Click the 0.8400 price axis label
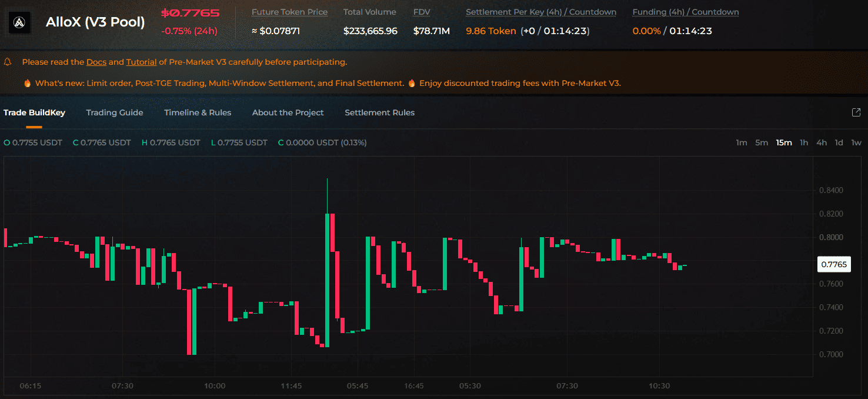 click(x=831, y=190)
